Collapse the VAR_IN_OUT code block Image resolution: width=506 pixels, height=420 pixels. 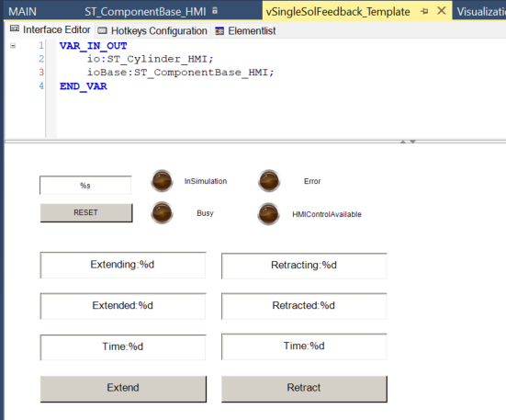click(13, 46)
